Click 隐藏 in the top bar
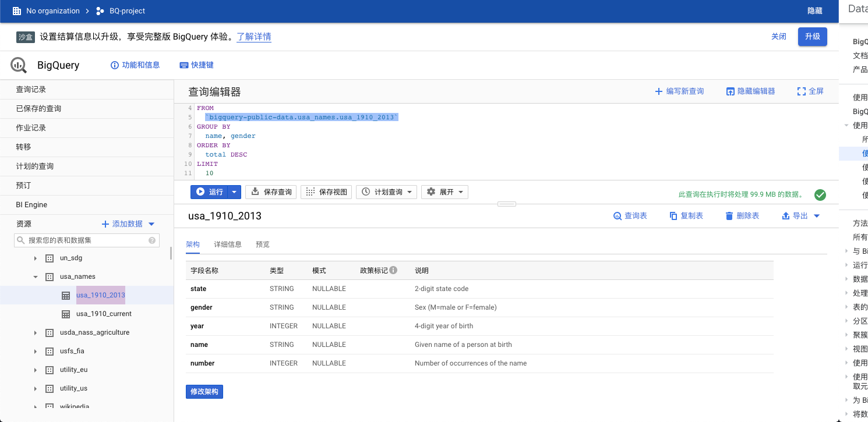The width and height of the screenshot is (868, 422). pos(815,11)
